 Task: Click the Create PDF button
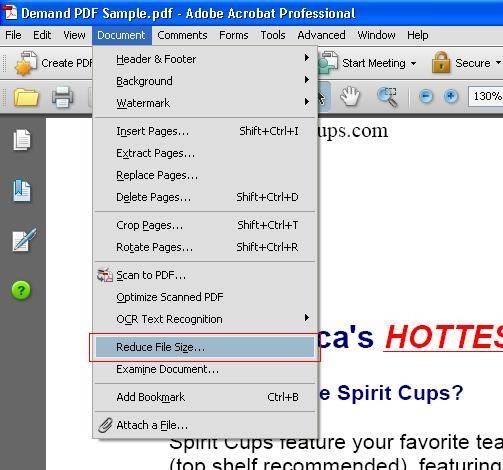53,63
